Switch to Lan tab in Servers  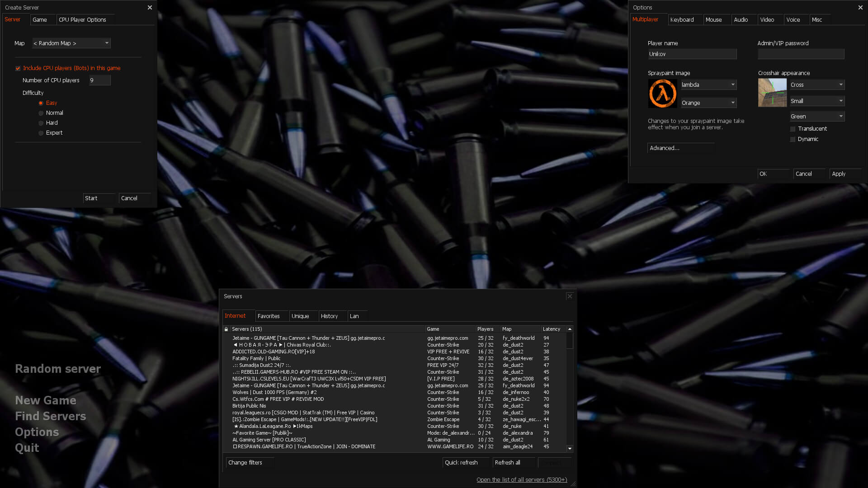(x=357, y=316)
